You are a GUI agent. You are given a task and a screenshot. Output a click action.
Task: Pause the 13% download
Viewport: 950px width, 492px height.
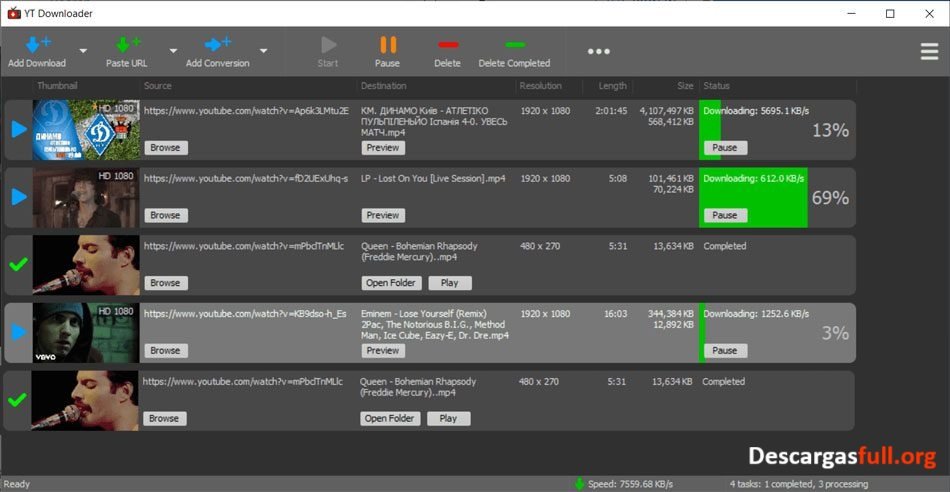725,147
